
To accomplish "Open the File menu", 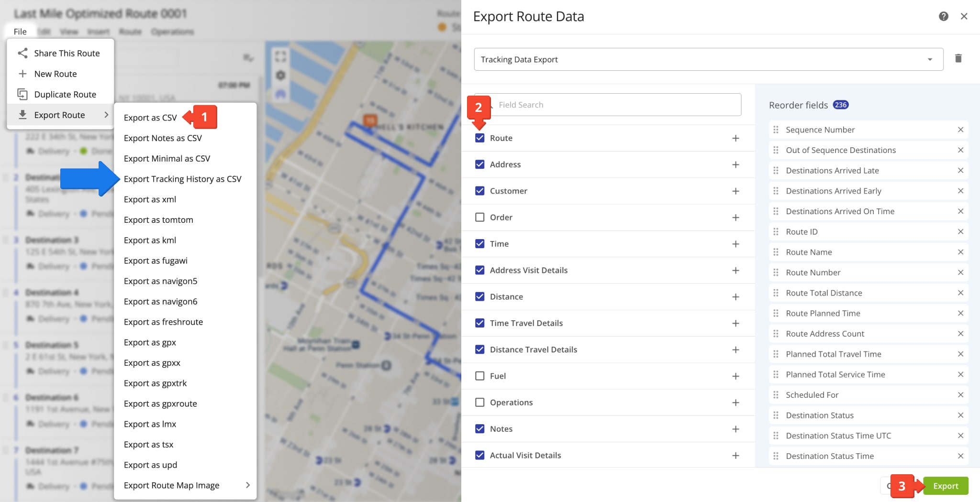I will pyautogui.click(x=20, y=32).
